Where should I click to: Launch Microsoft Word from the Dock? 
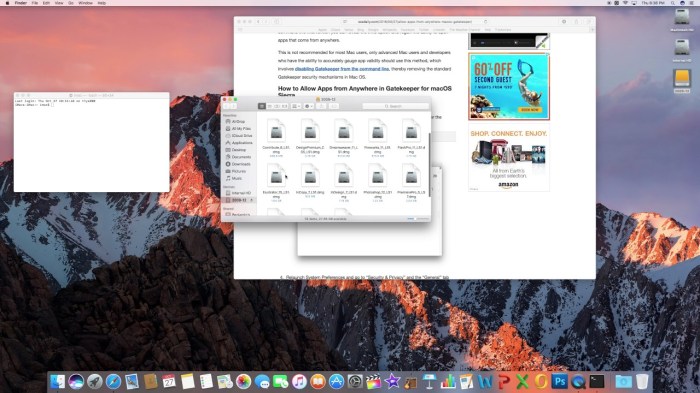pos(485,381)
